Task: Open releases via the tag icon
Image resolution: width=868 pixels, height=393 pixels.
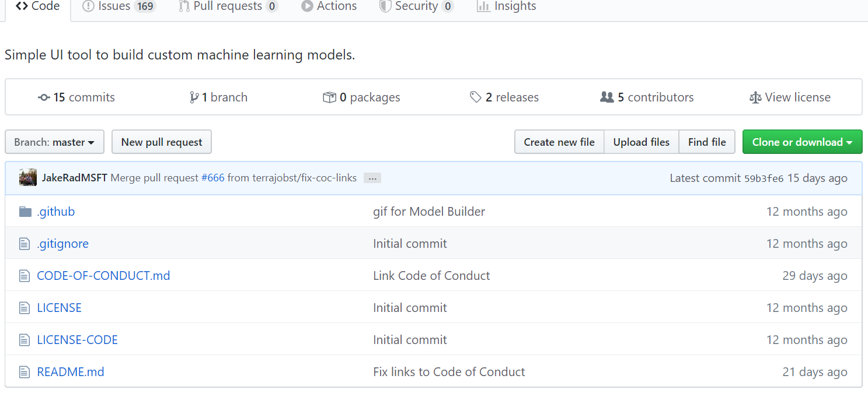Action: click(475, 97)
